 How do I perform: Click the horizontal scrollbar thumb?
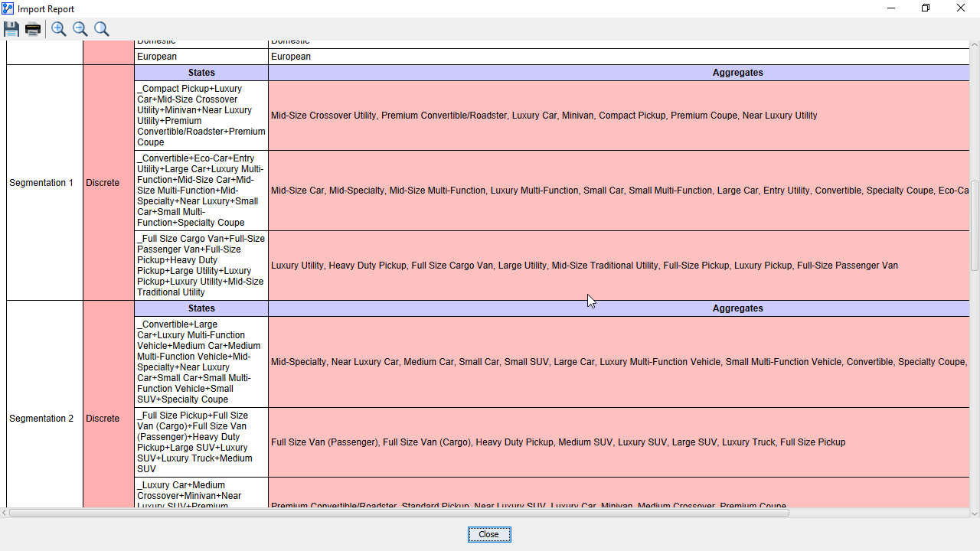[x=398, y=513]
